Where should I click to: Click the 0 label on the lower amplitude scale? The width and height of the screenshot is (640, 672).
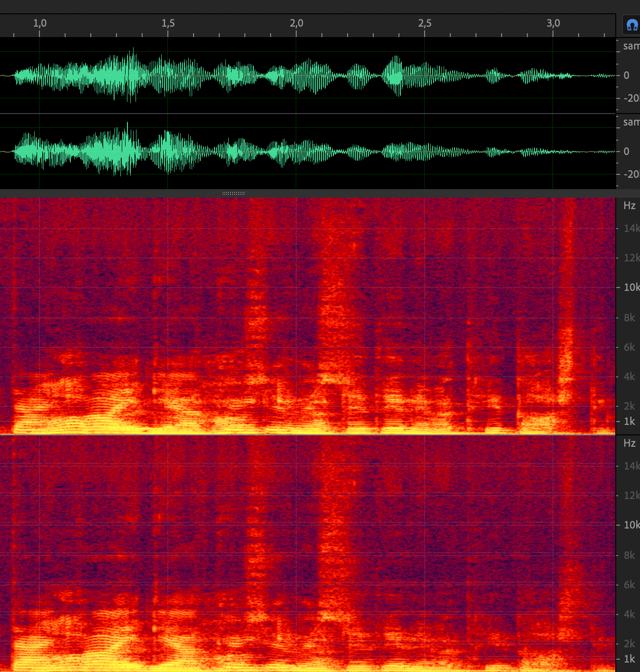[626, 152]
